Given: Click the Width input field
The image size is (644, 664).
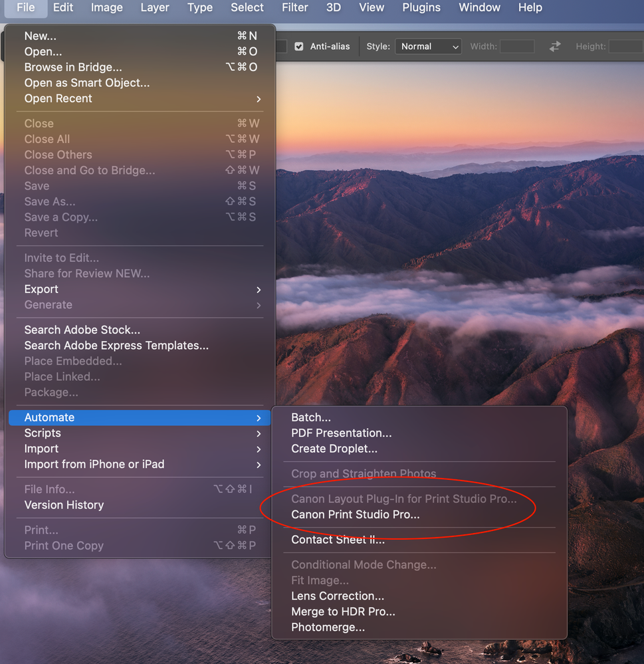Looking at the screenshot, I should [x=517, y=47].
